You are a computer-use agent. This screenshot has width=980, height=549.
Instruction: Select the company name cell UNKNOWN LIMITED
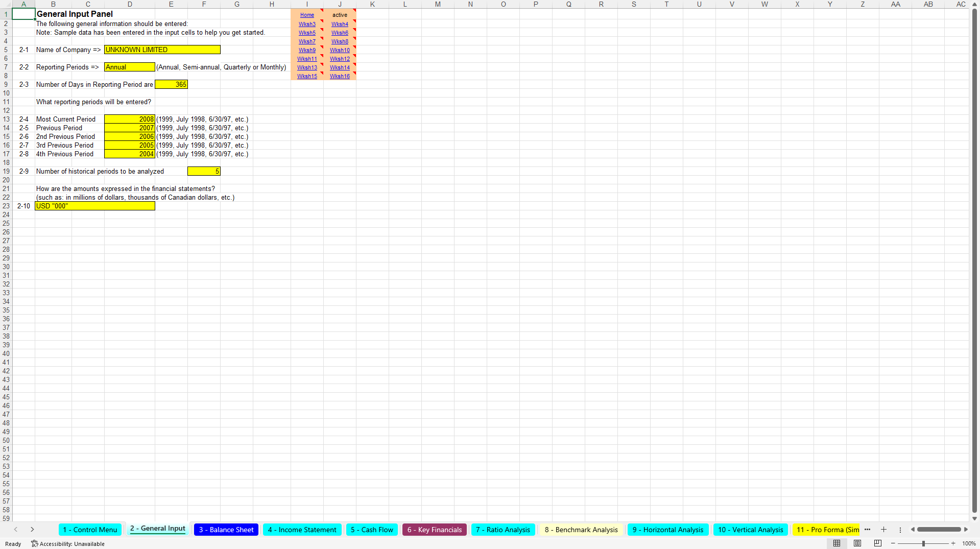(162, 50)
